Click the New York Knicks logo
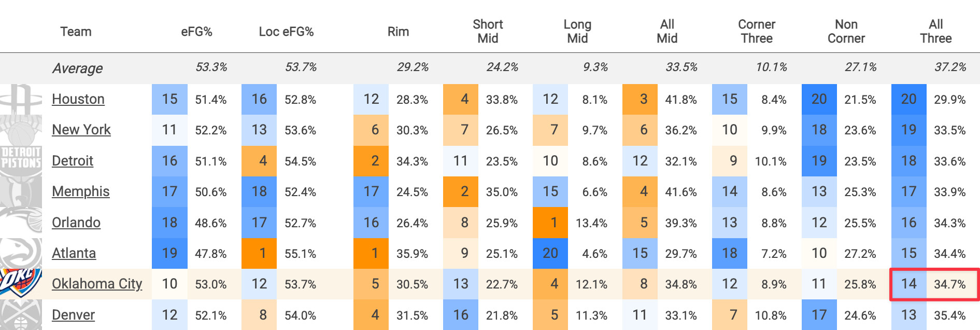The width and height of the screenshot is (980, 330). click(x=21, y=130)
